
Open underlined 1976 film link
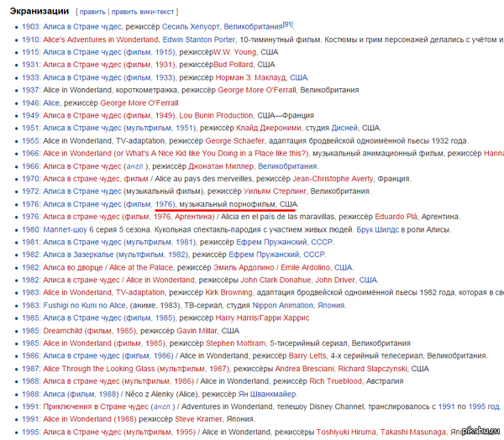[x=109, y=204]
